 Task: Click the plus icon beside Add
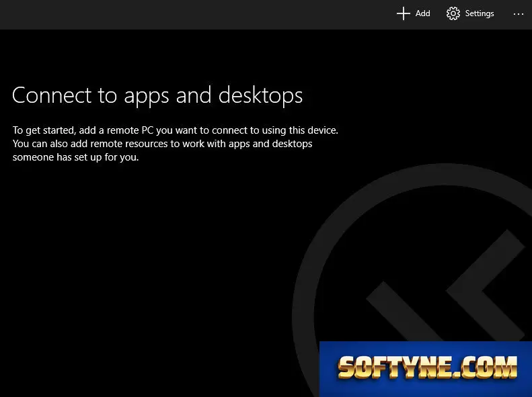coord(404,13)
